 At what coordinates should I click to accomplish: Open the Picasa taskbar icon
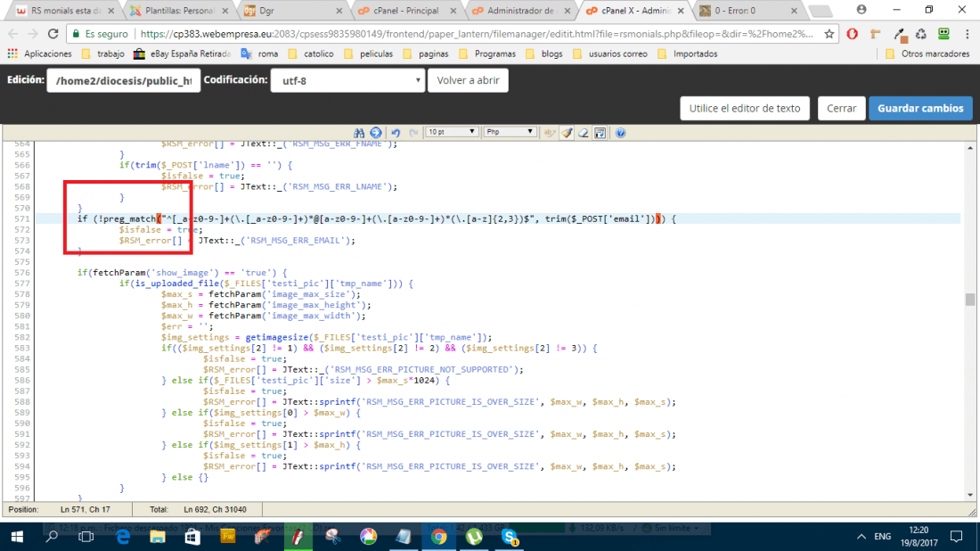click(369, 537)
